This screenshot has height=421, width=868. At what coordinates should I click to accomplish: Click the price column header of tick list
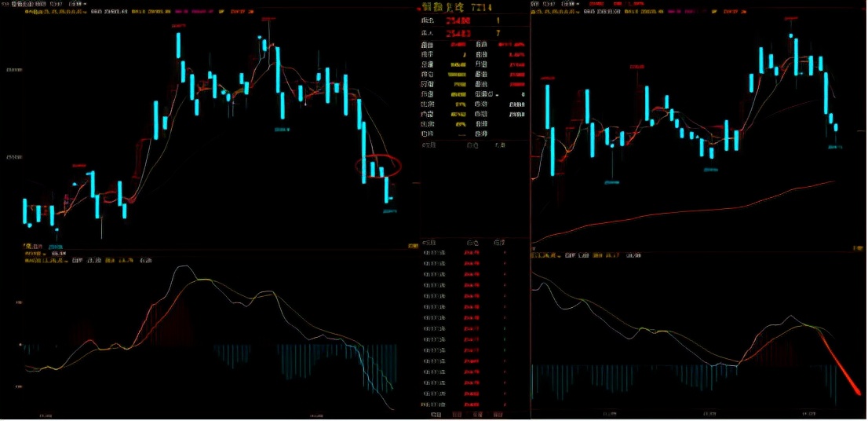pyautogui.click(x=472, y=243)
